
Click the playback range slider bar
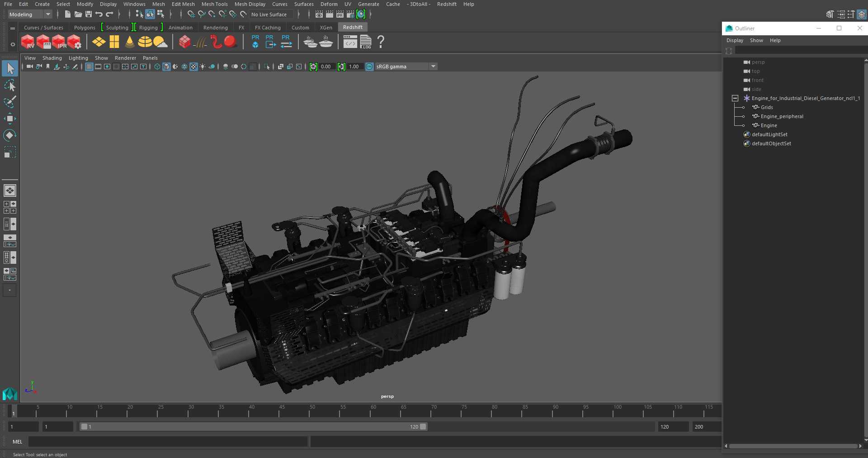coord(253,427)
